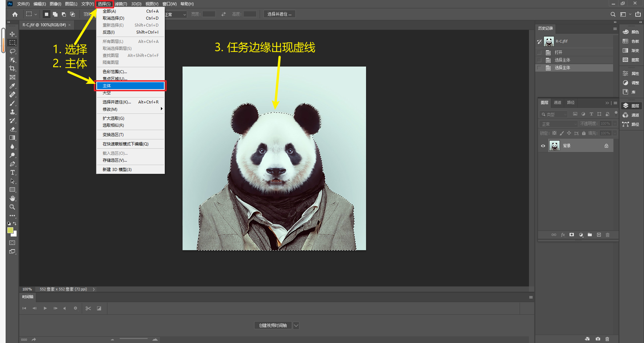This screenshot has height=343, width=644.
Task: Choose 色彩范围(C)... menu entry
Action: pyautogui.click(x=130, y=72)
